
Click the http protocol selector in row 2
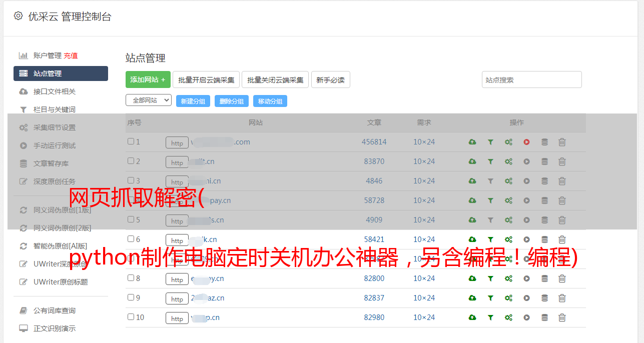pos(177,162)
